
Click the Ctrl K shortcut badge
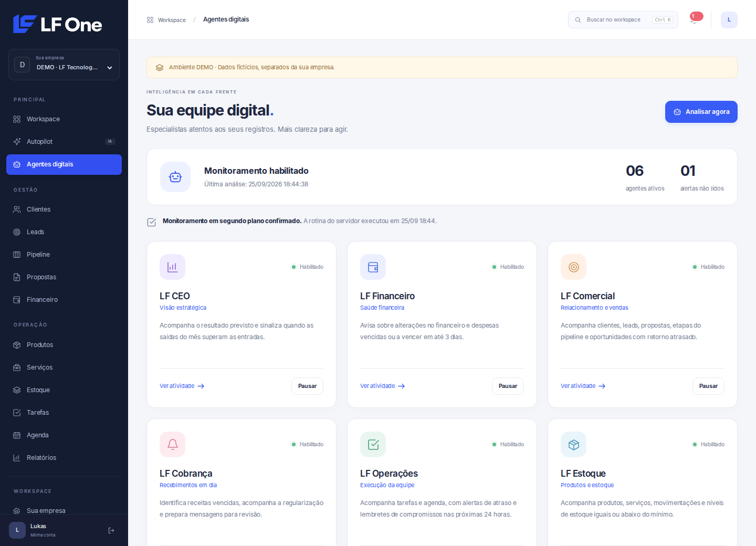663,20
